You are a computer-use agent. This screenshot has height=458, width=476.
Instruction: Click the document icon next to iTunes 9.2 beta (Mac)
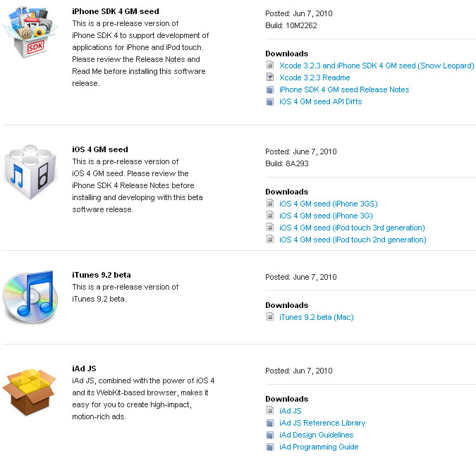[x=270, y=317]
